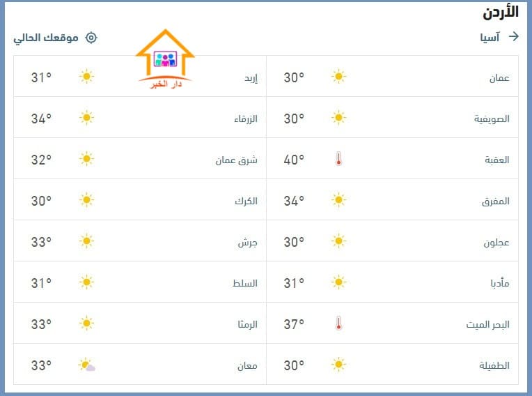The image size is (532, 396).
Task: Click the high-temperature thermometer icon for العقبة
Action: (338, 158)
